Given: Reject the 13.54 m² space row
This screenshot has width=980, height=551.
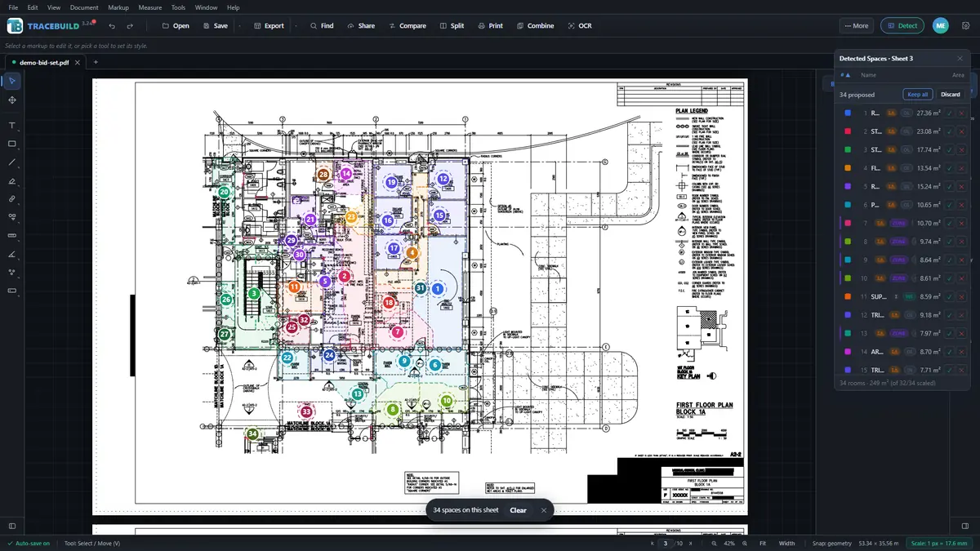Looking at the screenshot, I should coord(961,168).
